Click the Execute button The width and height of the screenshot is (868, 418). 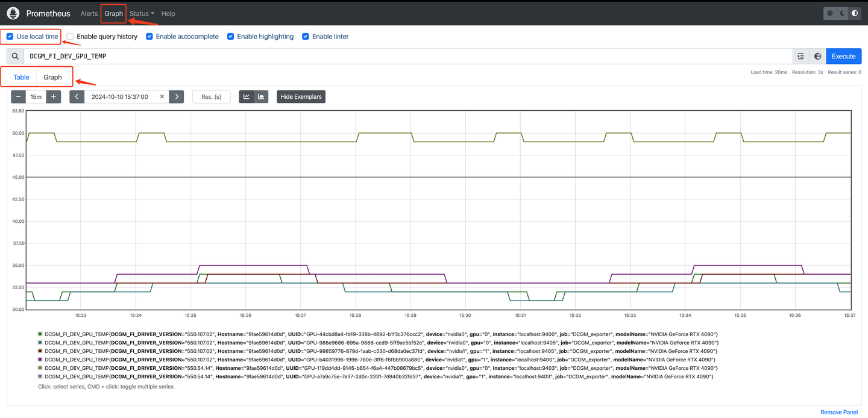pyautogui.click(x=843, y=56)
